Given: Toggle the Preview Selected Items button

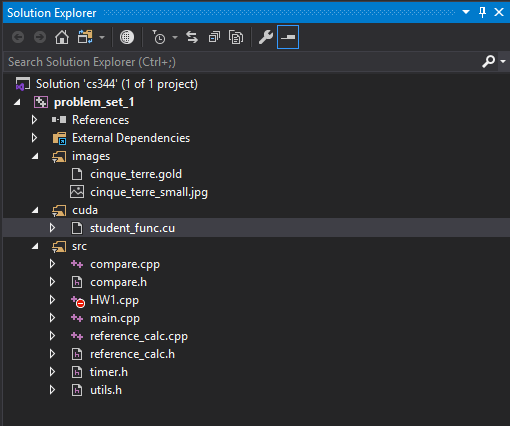Looking at the screenshot, I should coord(288,37).
